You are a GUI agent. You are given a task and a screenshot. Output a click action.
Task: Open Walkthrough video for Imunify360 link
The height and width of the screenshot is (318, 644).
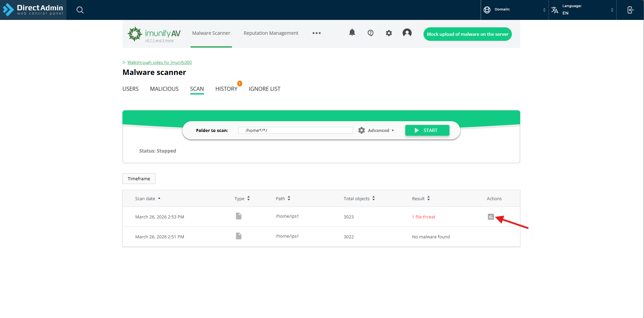tap(159, 62)
